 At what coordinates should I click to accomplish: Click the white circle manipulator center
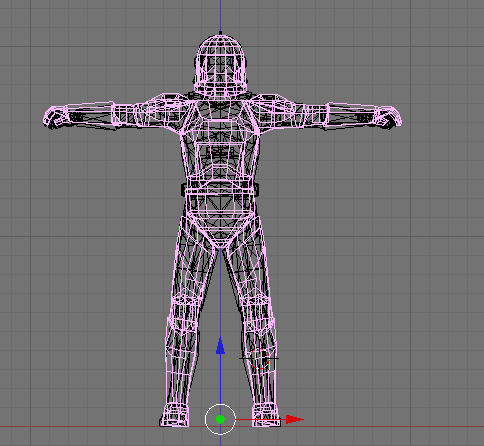[220, 419]
